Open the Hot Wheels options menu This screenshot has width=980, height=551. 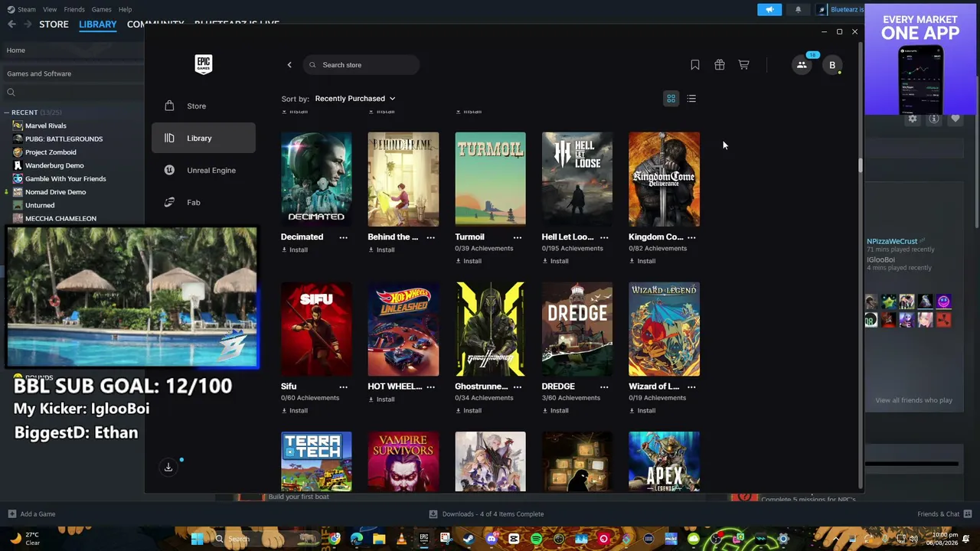pos(430,386)
